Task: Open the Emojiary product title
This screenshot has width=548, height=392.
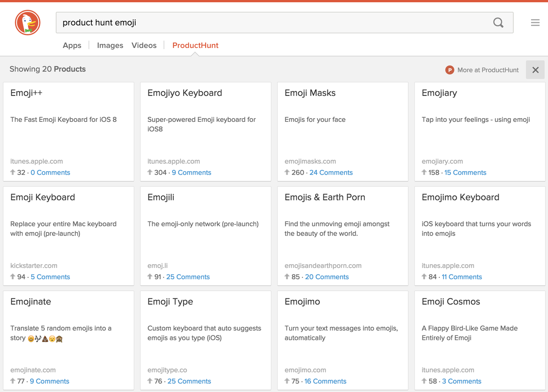Action: 439,93
